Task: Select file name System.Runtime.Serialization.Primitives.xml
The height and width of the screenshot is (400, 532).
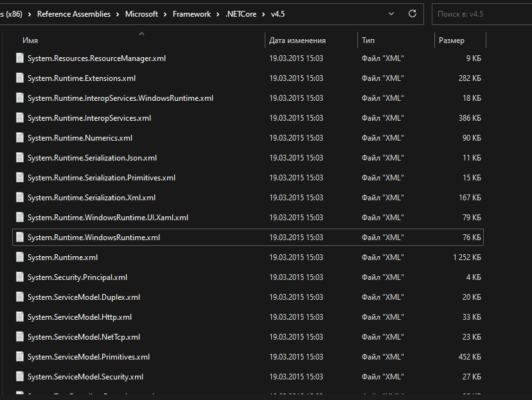Action: coord(102,178)
